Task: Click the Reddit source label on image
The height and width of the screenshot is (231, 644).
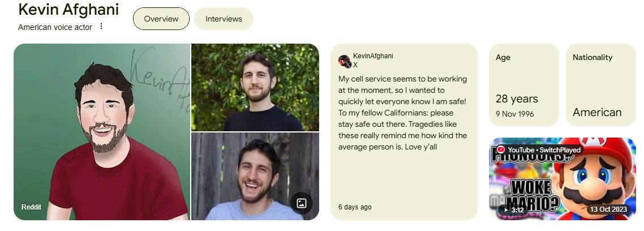Action: [x=32, y=207]
